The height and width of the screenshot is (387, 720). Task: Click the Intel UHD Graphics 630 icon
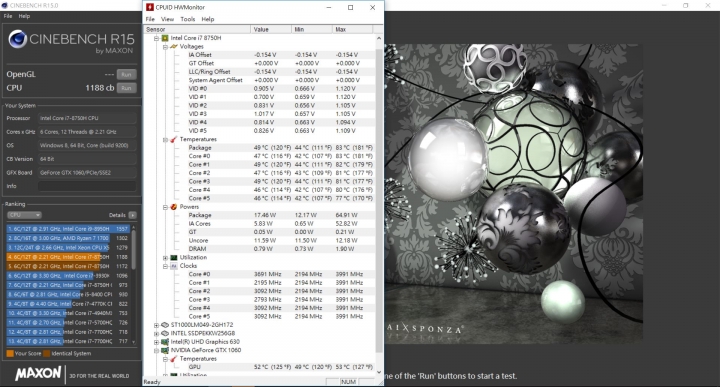(x=165, y=342)
